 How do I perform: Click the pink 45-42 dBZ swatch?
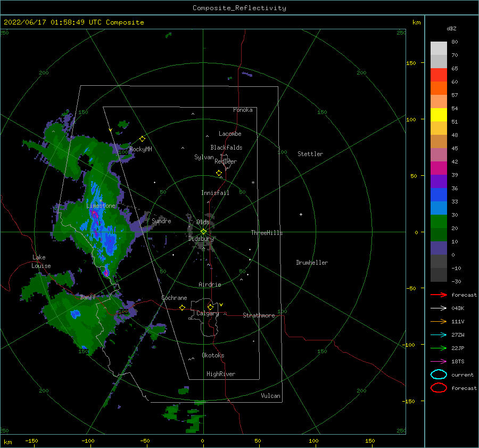pos(439,155)
